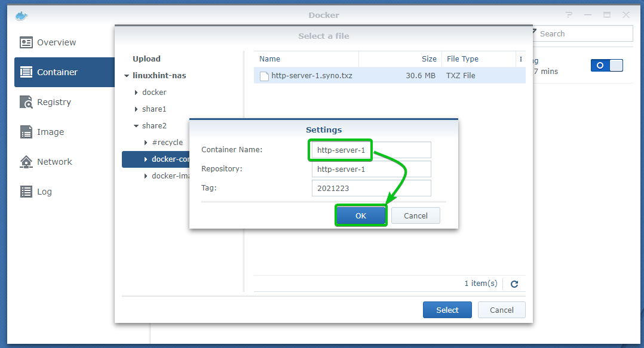
Task: Expand the share1 folder arrow
Action: pos(136,109)
